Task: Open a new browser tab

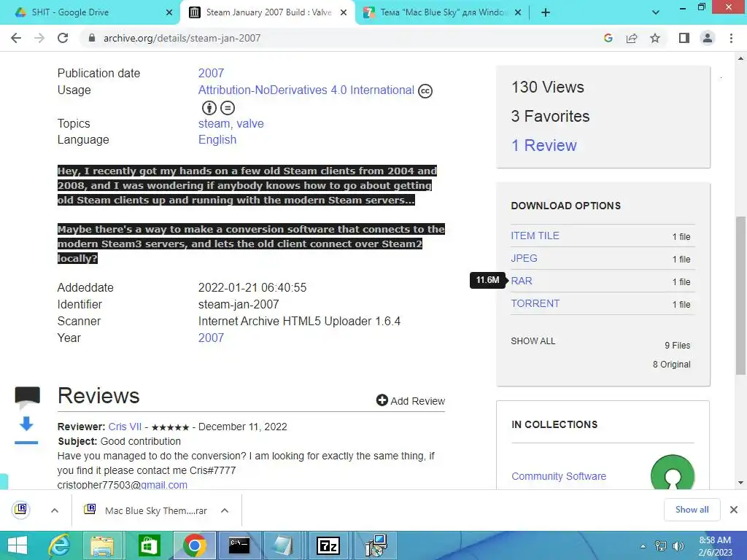Action: [546, 12]
